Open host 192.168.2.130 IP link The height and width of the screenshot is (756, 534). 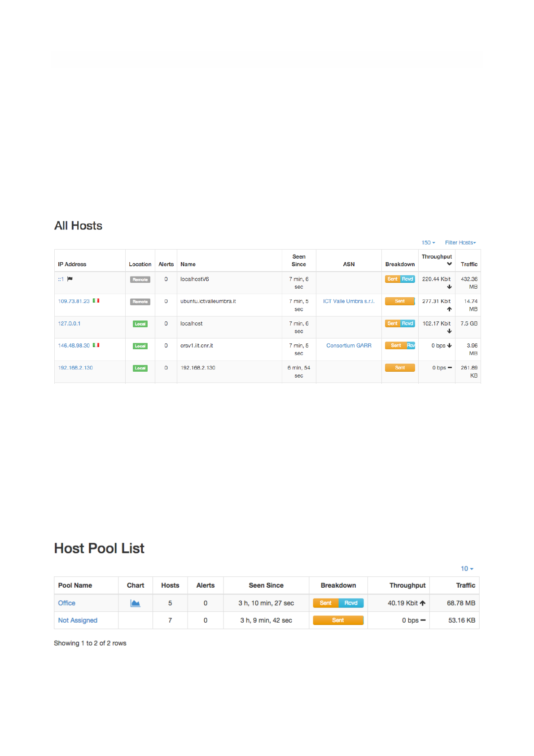[x=75, y=368]
